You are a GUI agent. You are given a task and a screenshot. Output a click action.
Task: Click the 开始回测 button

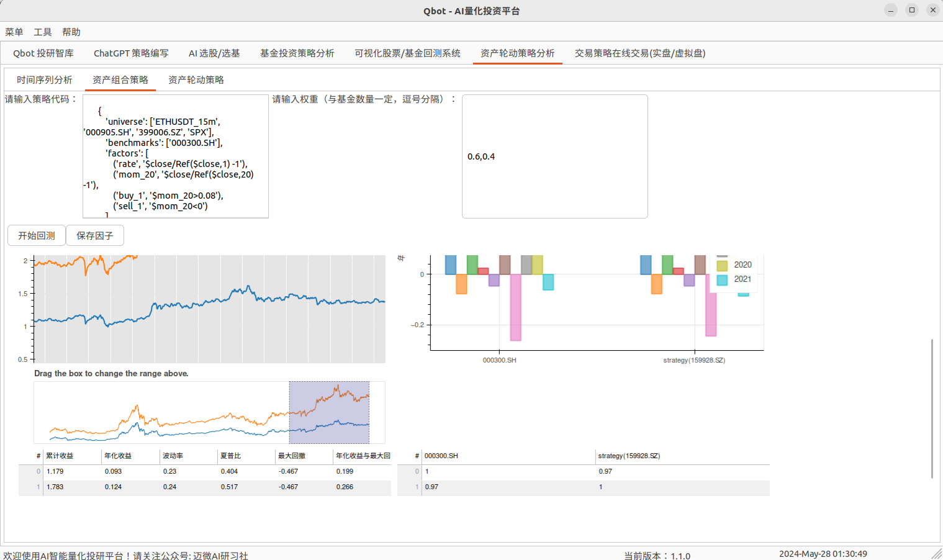(36, 235)
